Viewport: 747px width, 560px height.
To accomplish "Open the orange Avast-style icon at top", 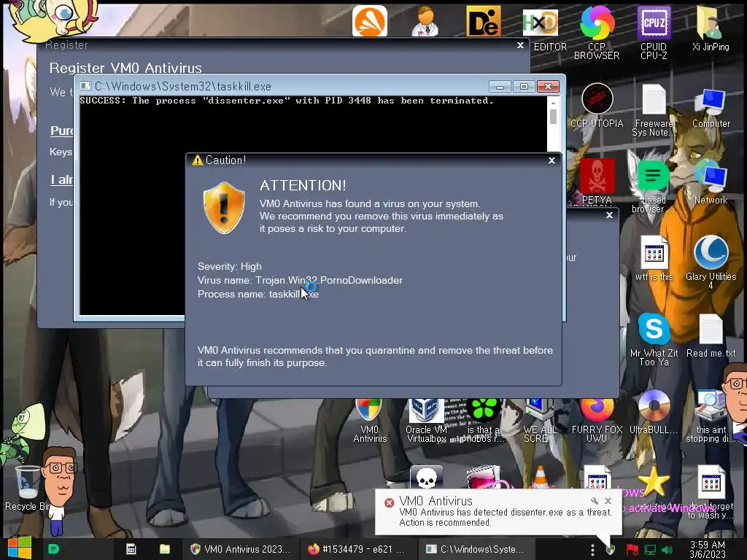I will pyautogui.click(x=370, y=21).
